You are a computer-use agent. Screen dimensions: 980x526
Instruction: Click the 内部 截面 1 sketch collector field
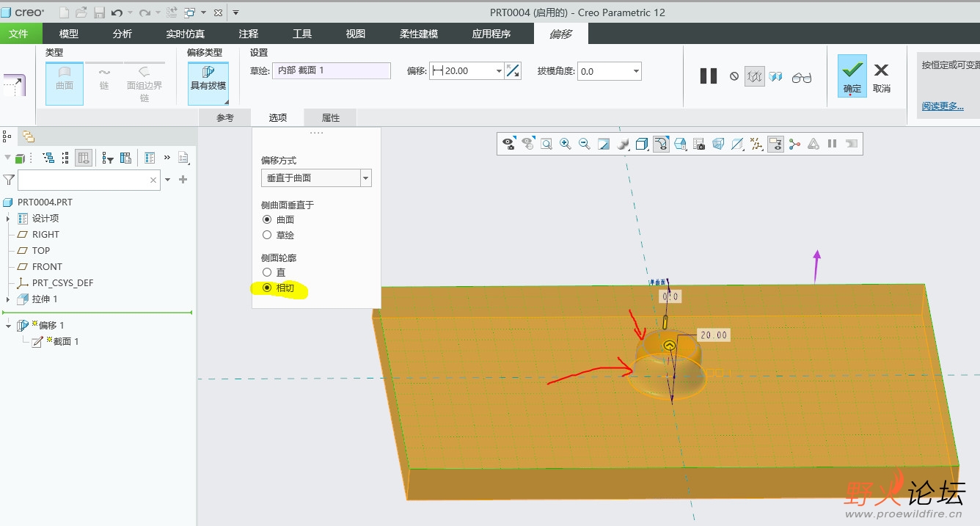(331, 70)
